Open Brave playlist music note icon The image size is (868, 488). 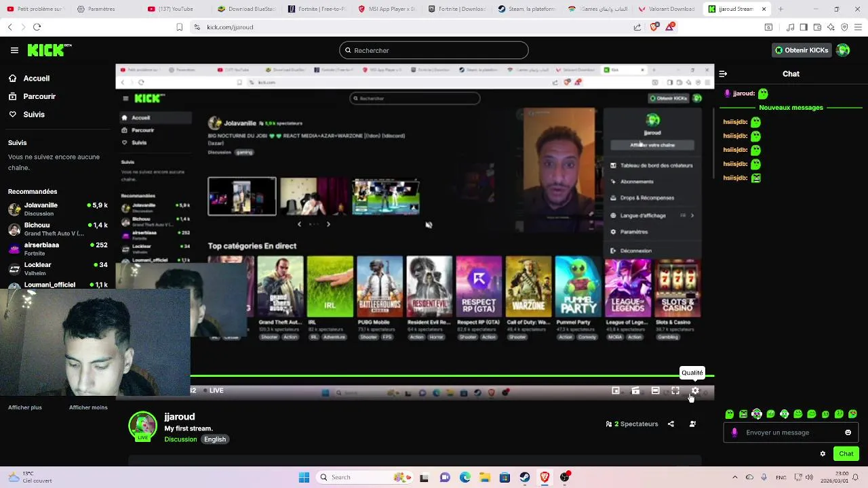point(791,27)
